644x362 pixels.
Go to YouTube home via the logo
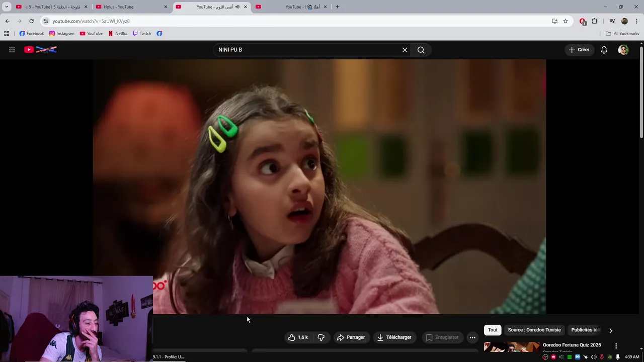point(40,50)
